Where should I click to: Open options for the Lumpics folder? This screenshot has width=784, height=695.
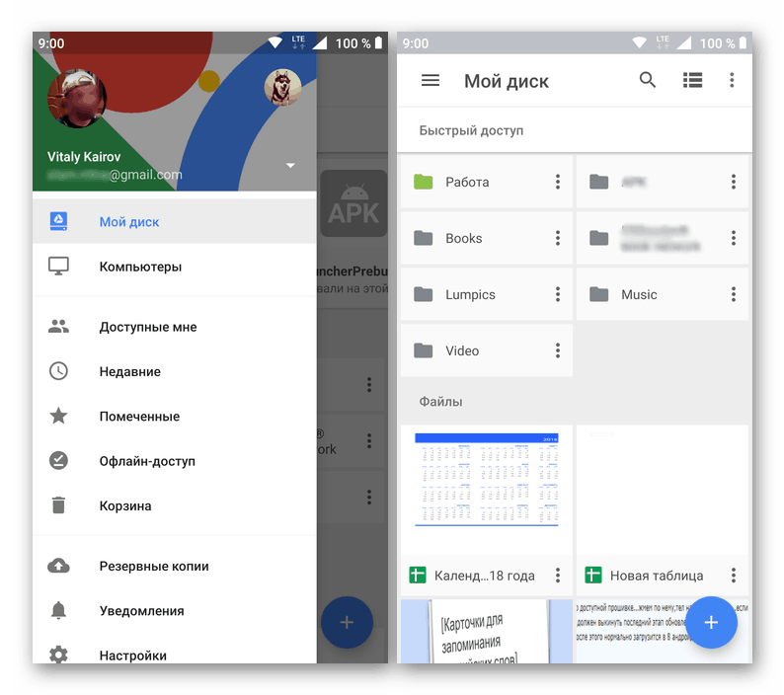click(558, 294)
